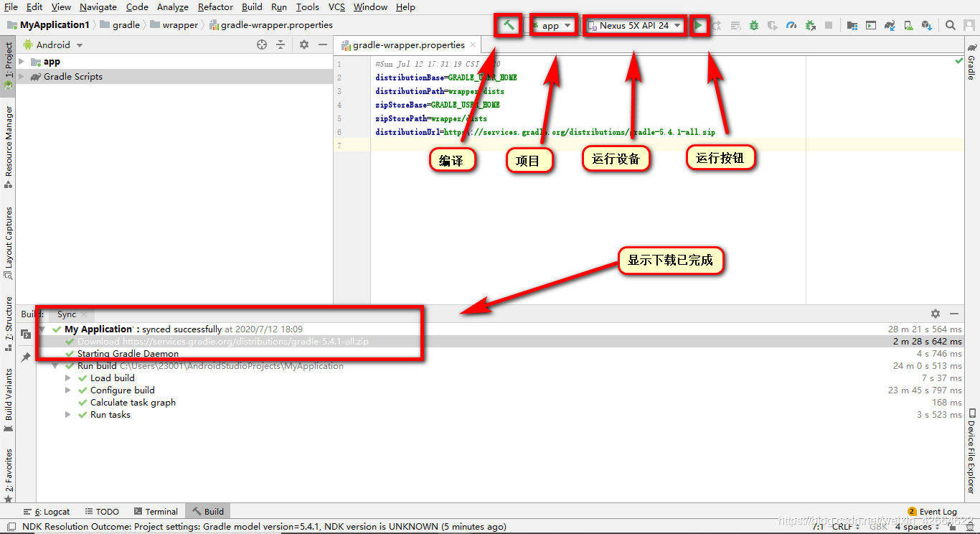
Task: Launch the Android Profiler
Action: pos(791,25)
